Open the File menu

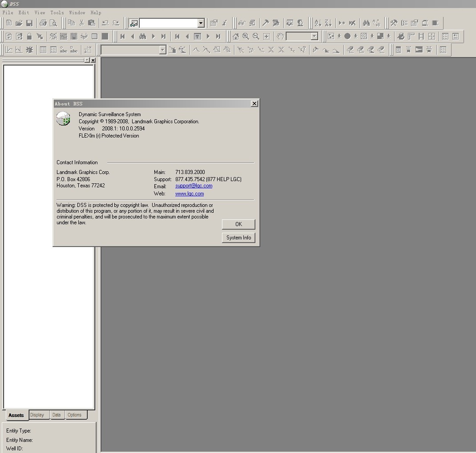8,12
